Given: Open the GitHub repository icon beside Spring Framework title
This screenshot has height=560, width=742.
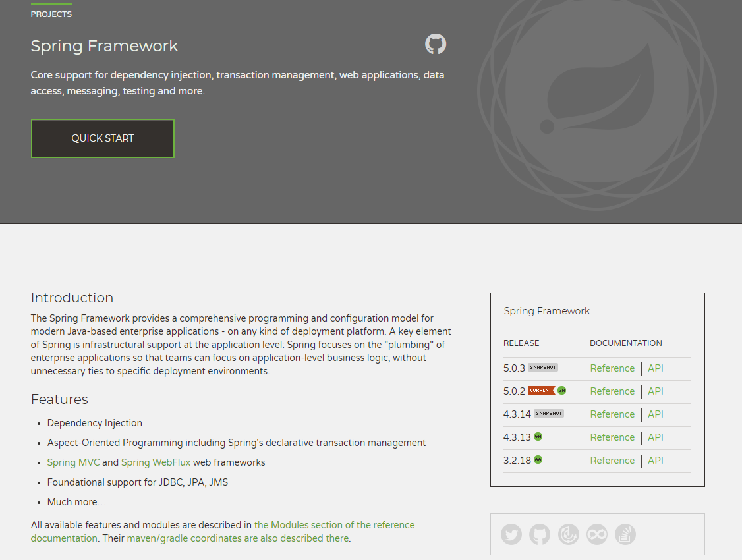Looking at the screenshot, I should [436, 44].
